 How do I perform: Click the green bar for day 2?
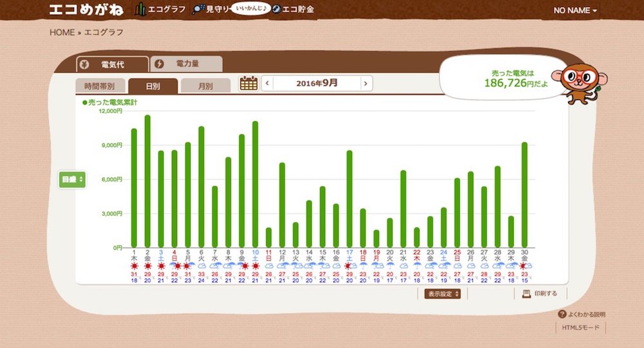pyautogui.click(x=147, y=181)
